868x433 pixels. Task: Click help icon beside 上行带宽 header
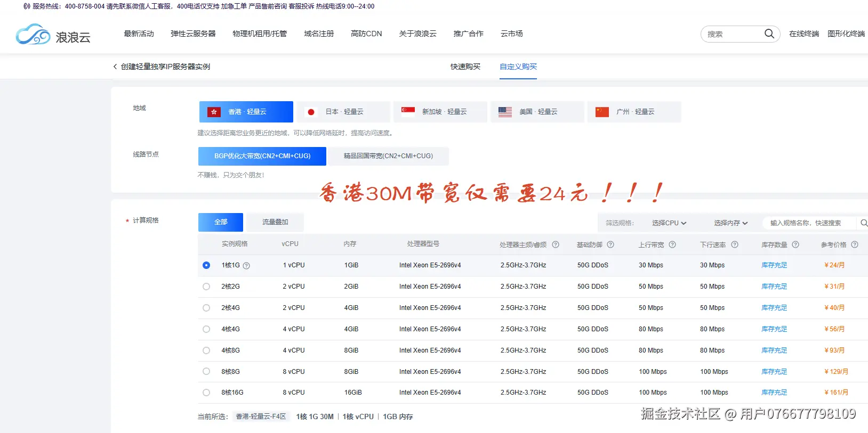click(x=672, y=244)
